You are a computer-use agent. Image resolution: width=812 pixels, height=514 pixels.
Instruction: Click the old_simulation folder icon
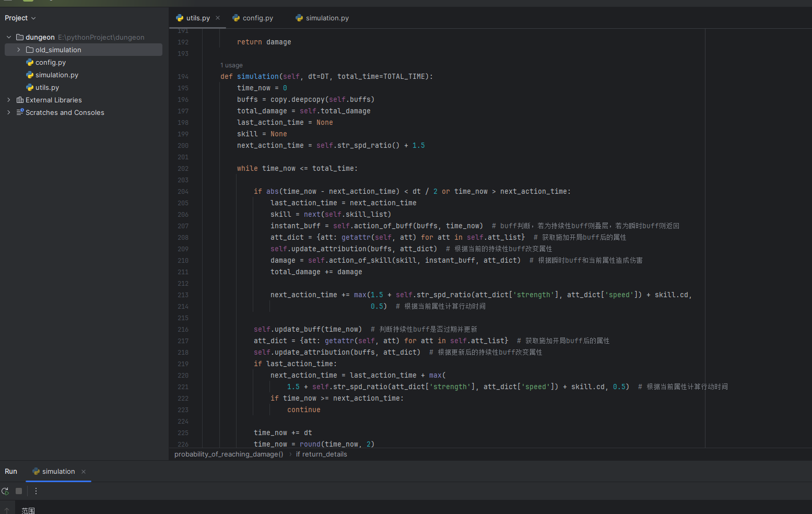click(x=30, y=50)
